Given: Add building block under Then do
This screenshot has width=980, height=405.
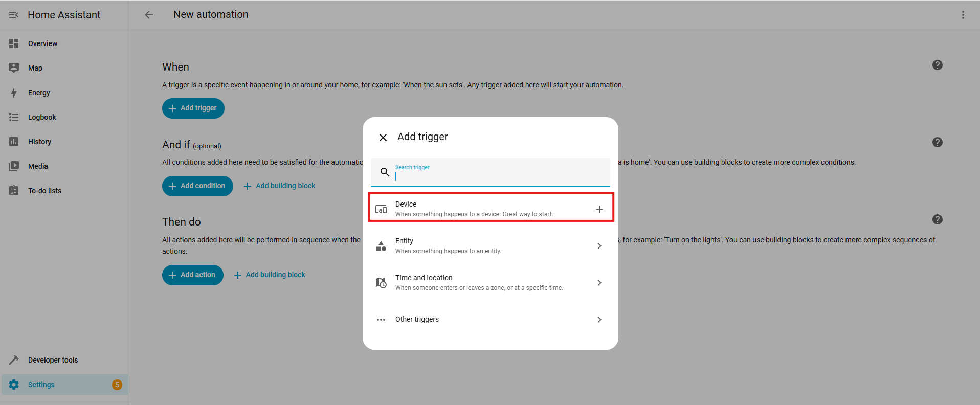Looking at the screenshot, I should point(270,275).
